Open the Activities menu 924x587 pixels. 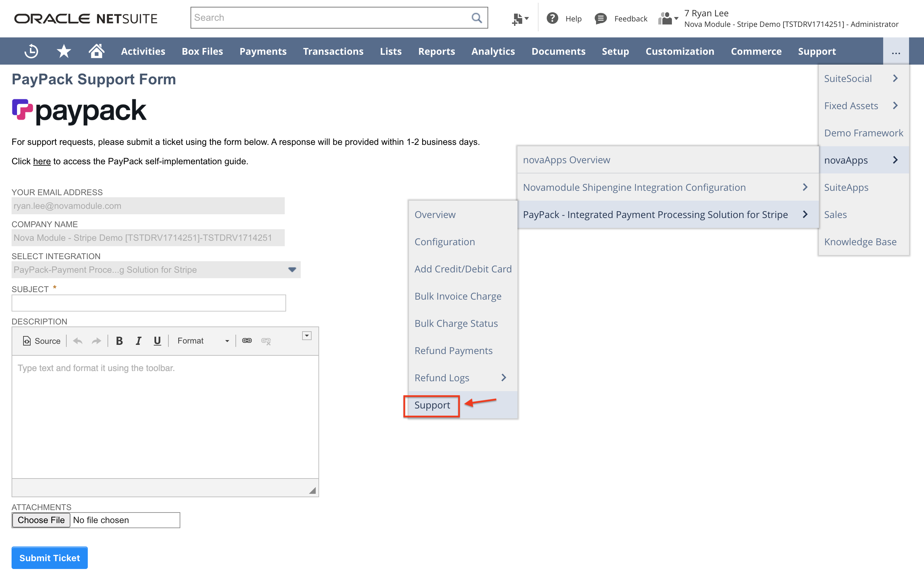coord(143,51)
